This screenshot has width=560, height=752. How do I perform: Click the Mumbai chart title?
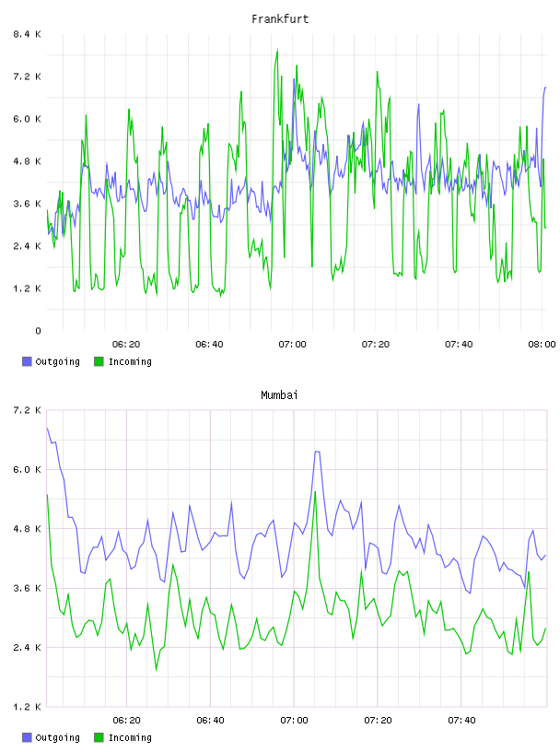pyautogui.click(x=279, y=395)
